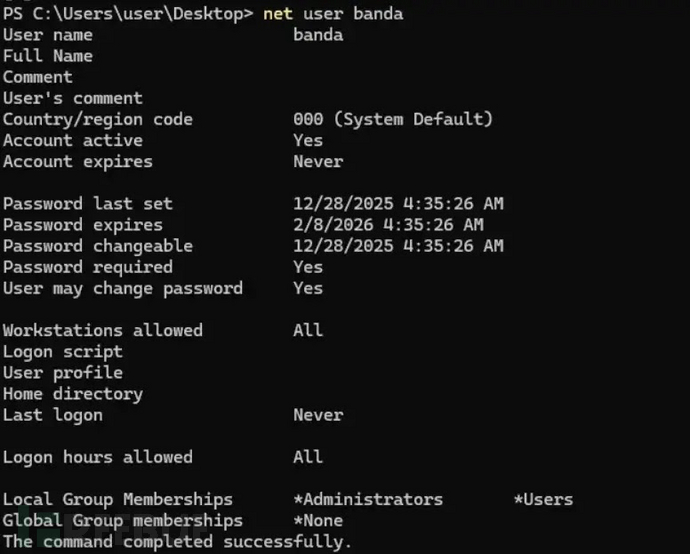This screenshot has width=690, height=554.
Task: Click the 'net user banda' command text
Action: [x=333, y=14]
